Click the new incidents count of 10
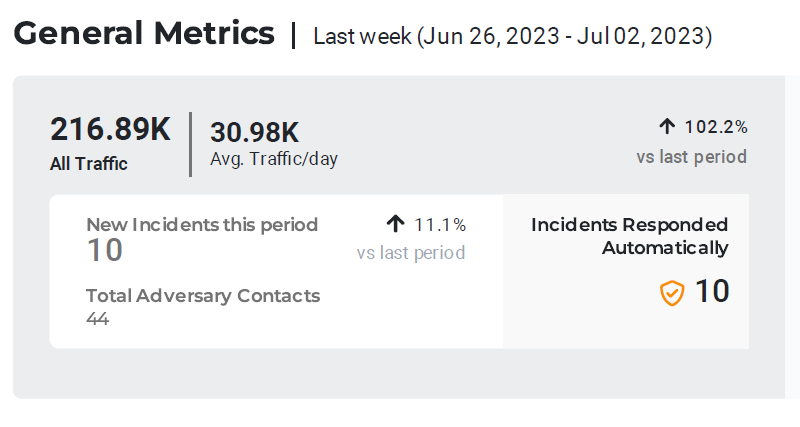 (104, 250)
